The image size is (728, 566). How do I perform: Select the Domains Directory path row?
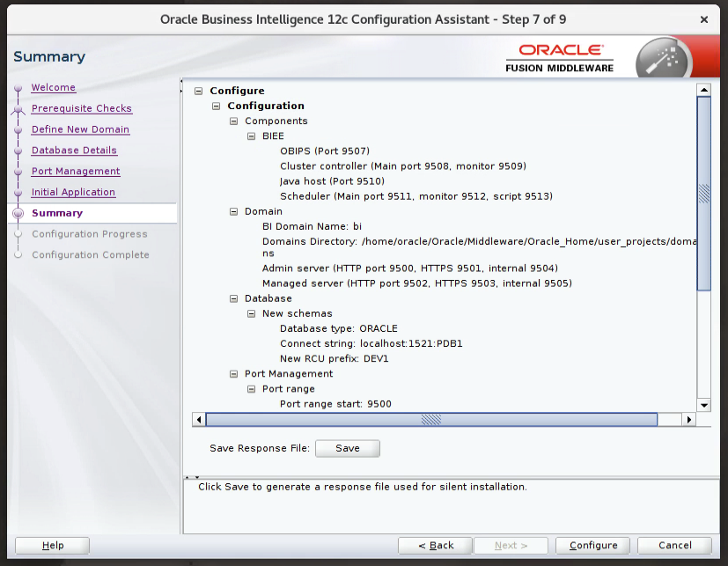coord(479,247)
